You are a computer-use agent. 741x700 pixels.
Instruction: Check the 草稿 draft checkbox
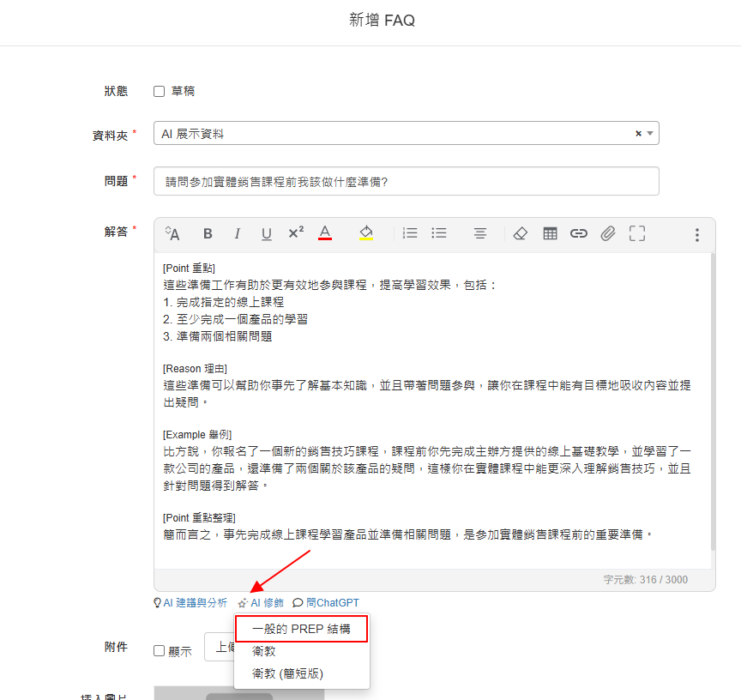(160, 91)
